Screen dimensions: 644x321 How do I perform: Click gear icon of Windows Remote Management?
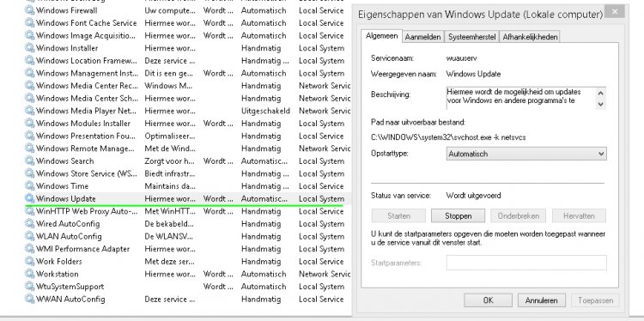tap(29, 148)
